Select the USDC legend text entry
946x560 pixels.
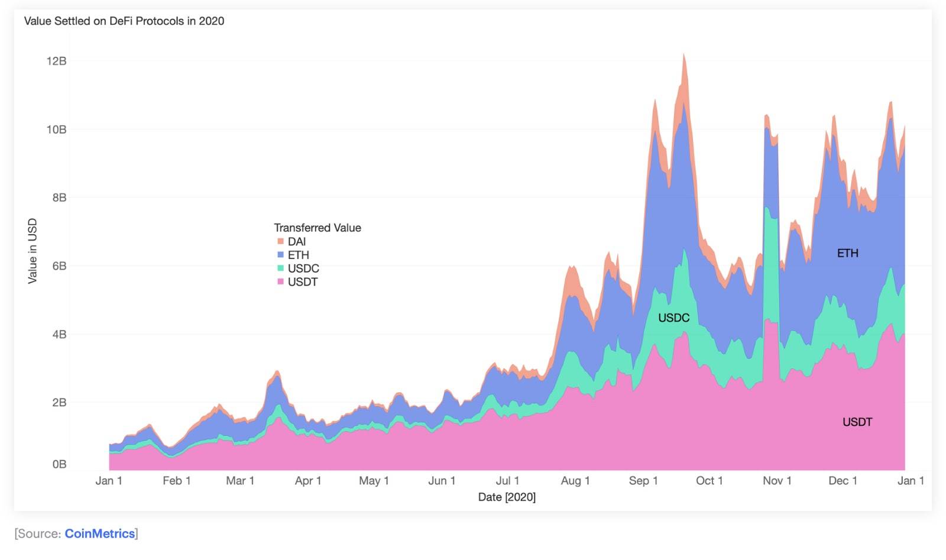pyautogui.click(x=303, y=268)
